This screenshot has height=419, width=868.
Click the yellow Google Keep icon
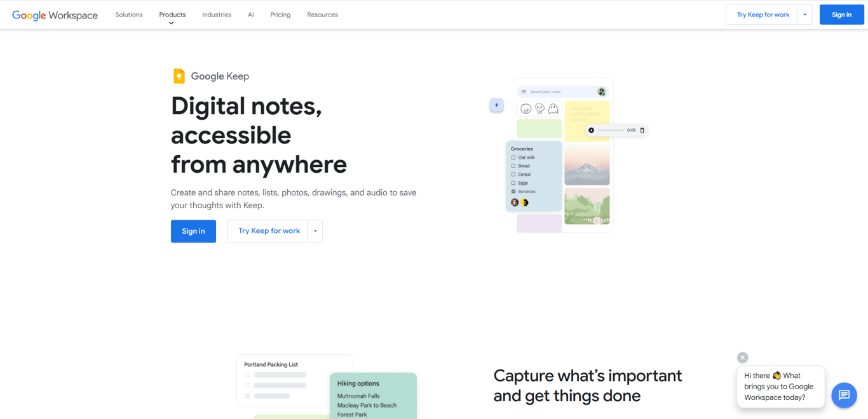pyautogui.click(x=179, y=76)
